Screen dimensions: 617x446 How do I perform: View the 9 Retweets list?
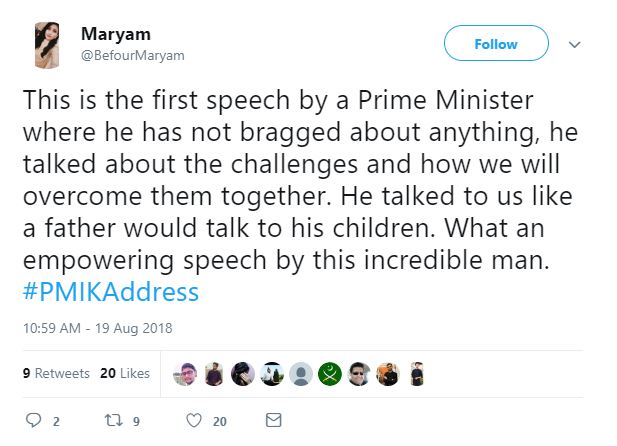pos(56,374)
